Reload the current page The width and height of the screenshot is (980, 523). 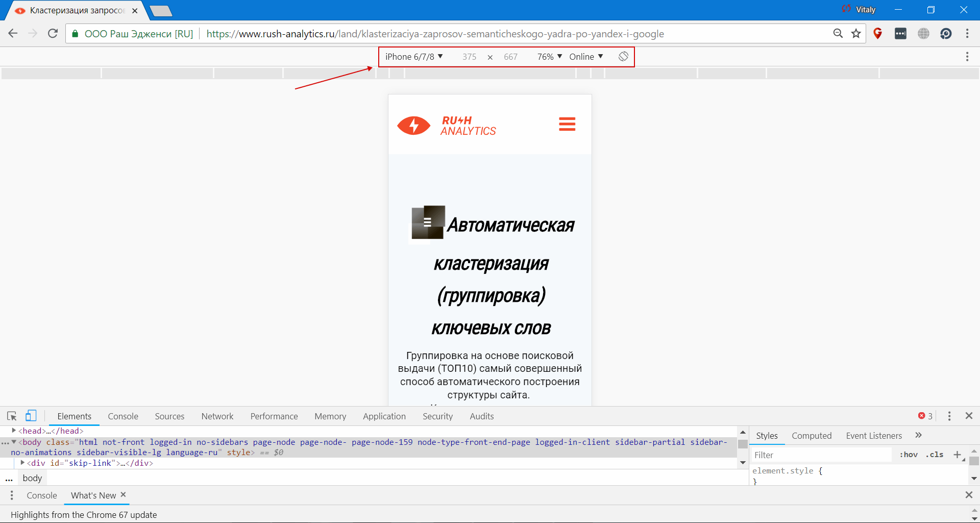tap(53, 33)
